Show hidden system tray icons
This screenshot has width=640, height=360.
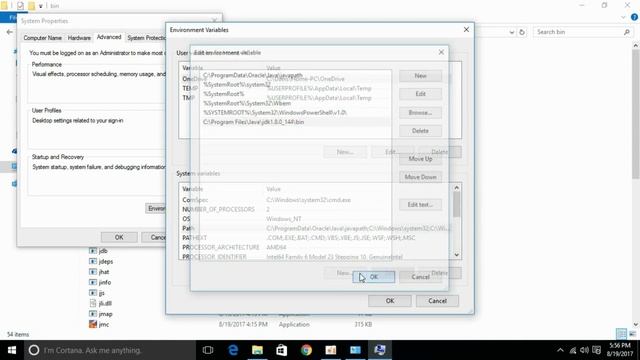560,350
